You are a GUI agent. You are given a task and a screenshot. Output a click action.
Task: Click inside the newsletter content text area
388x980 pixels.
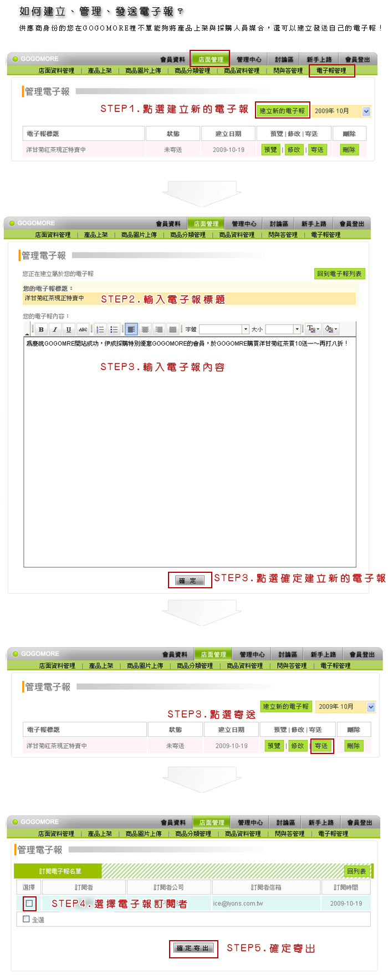pyautogui.click(x=190, y=451)
